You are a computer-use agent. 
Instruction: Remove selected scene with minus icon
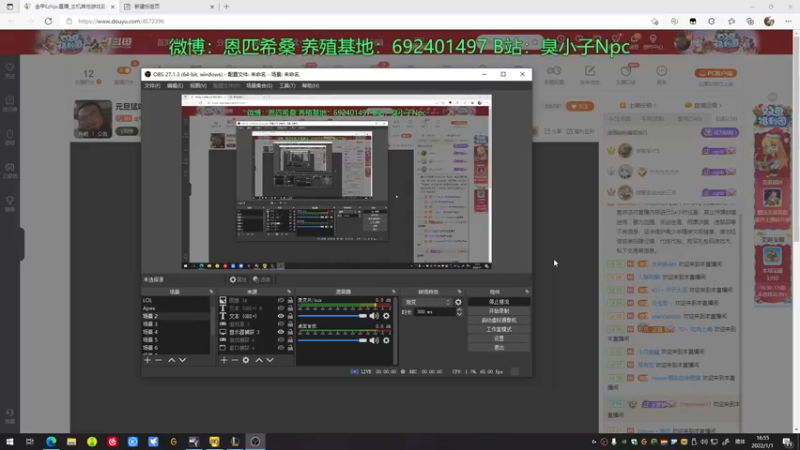(x=159, y=360)
